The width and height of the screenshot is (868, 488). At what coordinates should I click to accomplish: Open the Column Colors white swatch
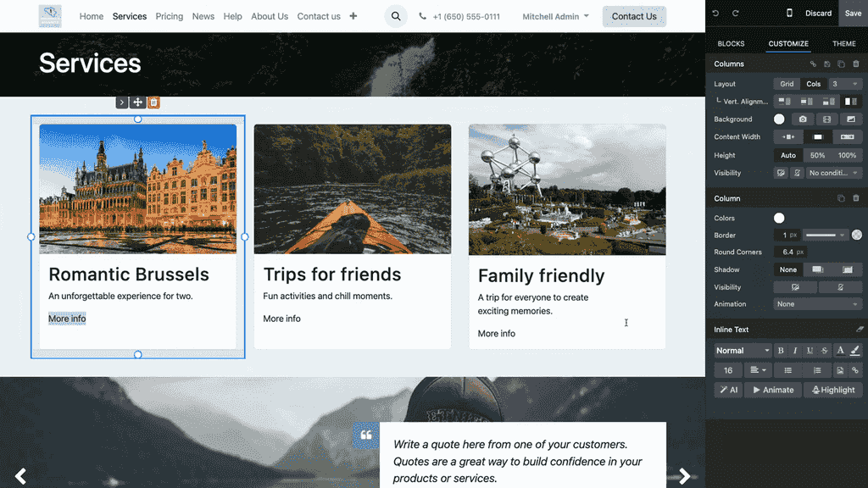(779, 219)
